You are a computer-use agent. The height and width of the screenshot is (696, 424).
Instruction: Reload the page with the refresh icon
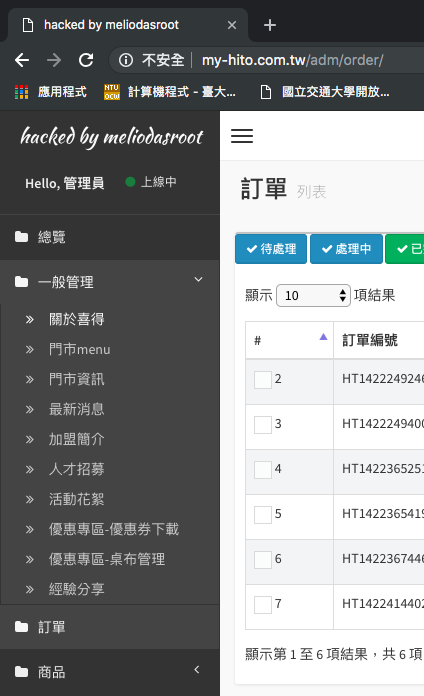click(x=86, y=60)
